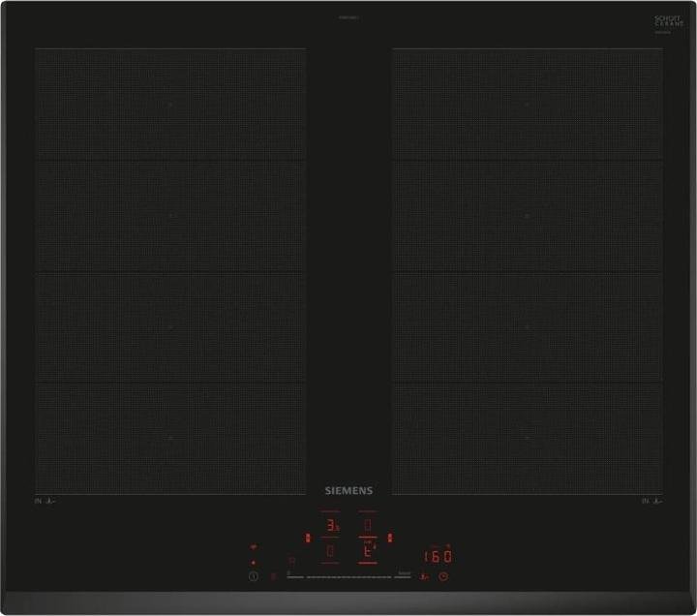
Task: Touch the cookware symbol above the slider
Action: coord(289,560)
